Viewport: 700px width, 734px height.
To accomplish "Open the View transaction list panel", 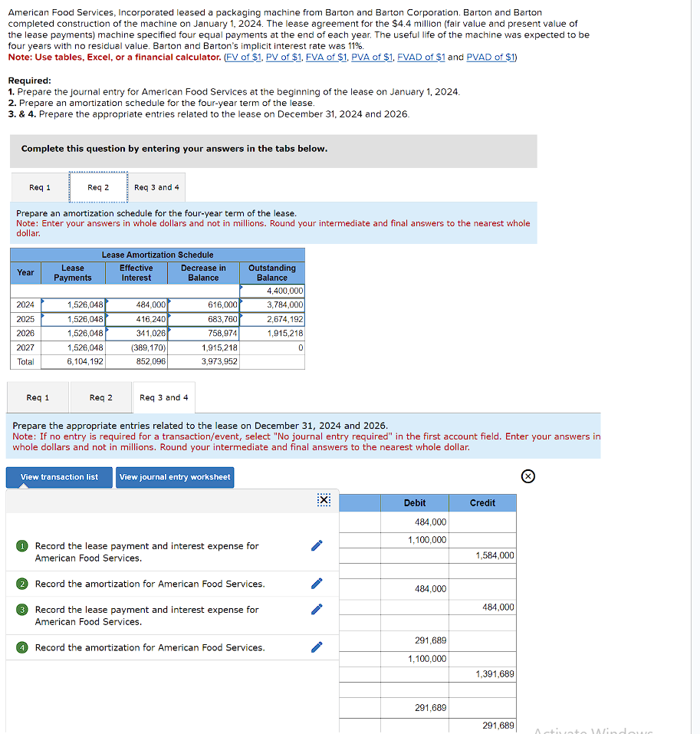I will click(x=58, y=476).
